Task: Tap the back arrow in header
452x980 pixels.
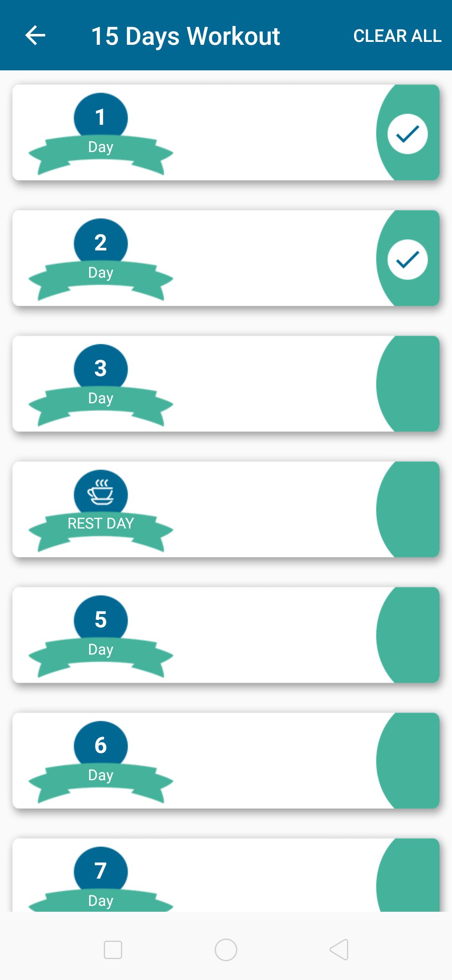Action: tap(35, 35)
